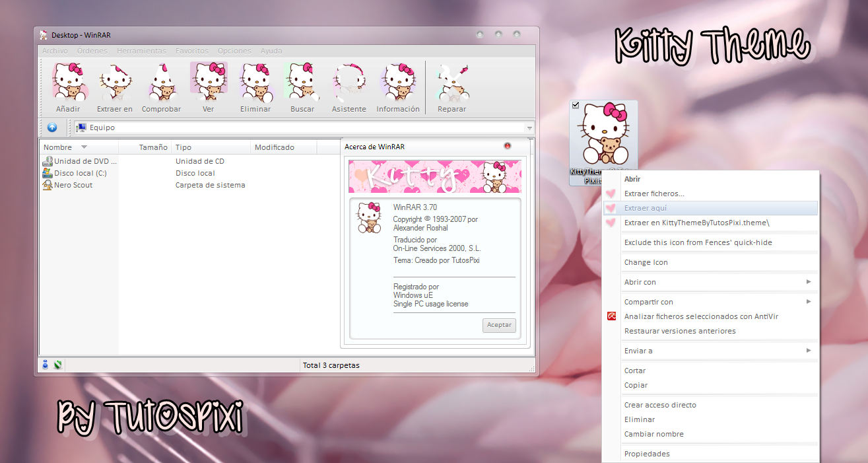868x463 pixels.
Task: Click the WinRAR title bar icon
Action: point(44,35)
